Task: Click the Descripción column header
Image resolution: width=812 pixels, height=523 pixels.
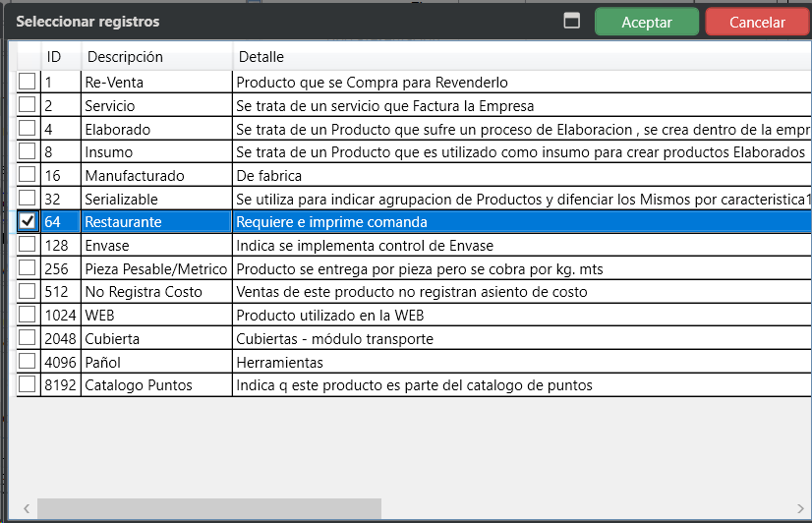Action: (x=156, y=57)
